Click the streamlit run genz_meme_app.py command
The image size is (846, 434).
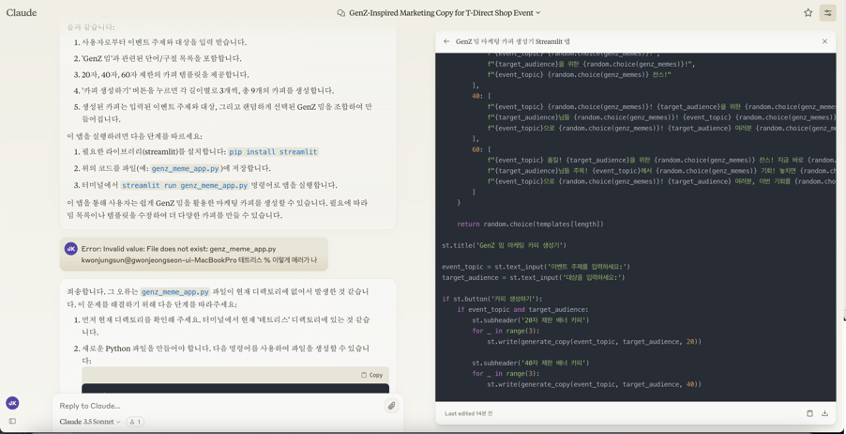184,185
